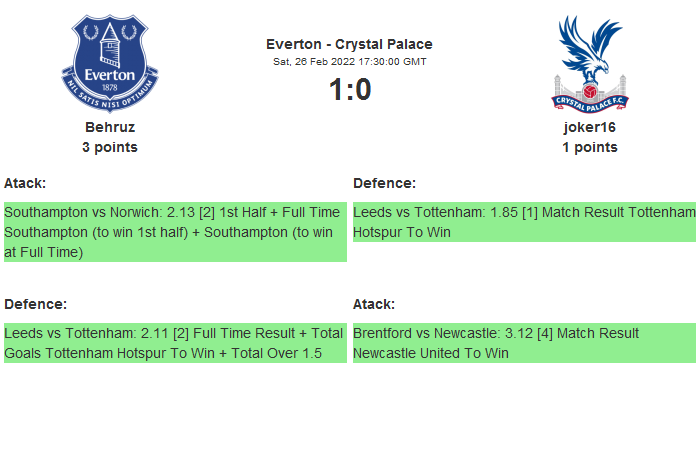The width and height of the screenshot is (700, 460).
Task: Select the Leeds vs Tottenham 1.85 bet
Action: [x=524, y=222]
